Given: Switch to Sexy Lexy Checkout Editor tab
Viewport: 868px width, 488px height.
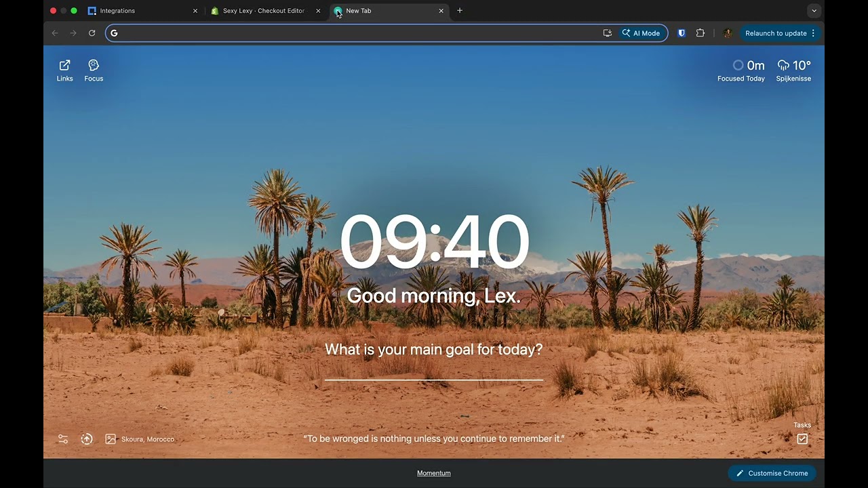Looking at the screenshot, I should (265, 11).
